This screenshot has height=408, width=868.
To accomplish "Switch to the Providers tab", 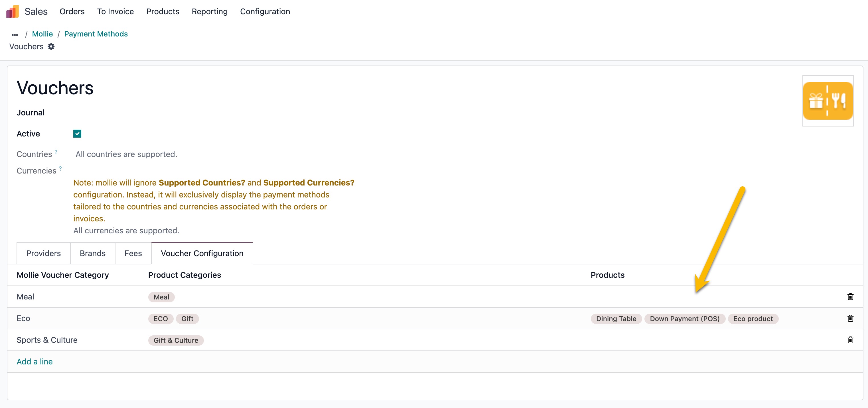I will coord(43,253).
